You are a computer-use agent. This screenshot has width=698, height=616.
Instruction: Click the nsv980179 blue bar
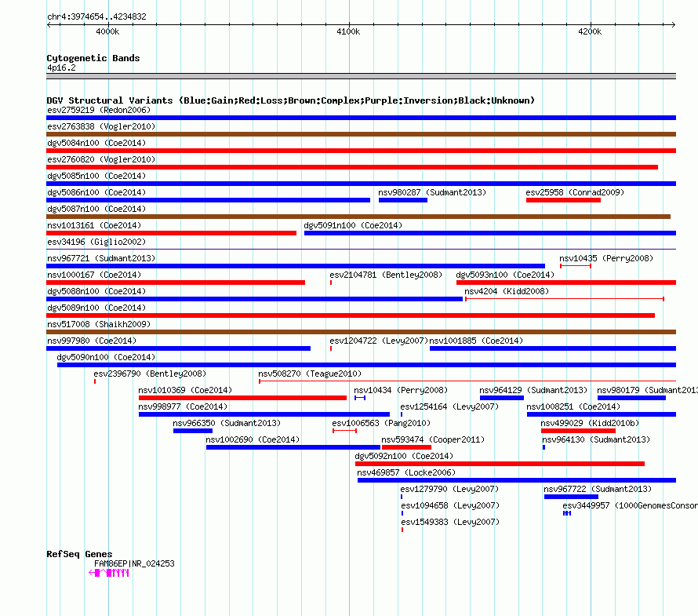tap(631, 398)
